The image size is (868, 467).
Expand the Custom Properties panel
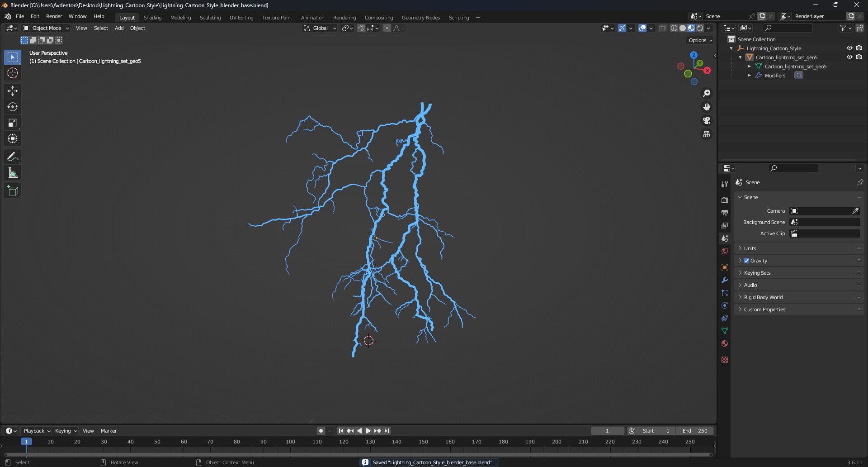click(799, 310)
